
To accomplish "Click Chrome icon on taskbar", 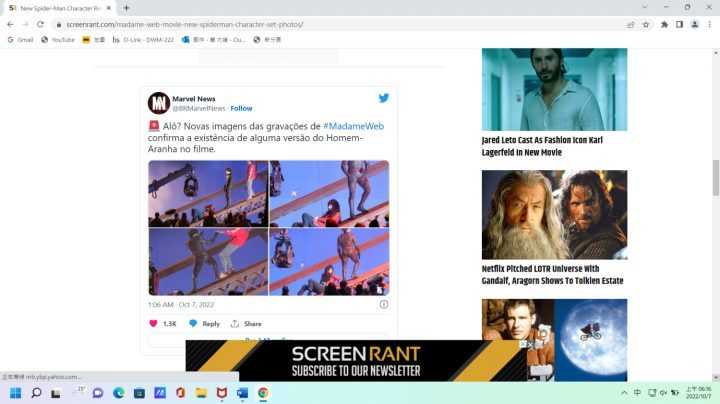I will 263,393.
